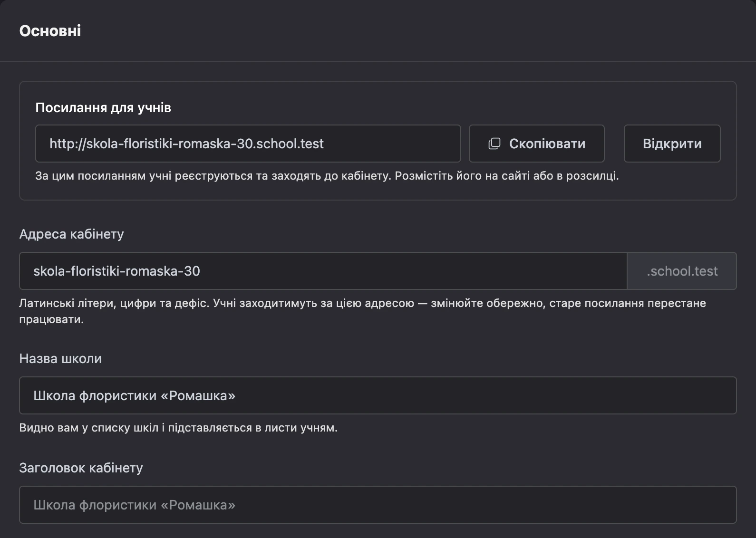Click the Заголовок кабінету label
The width and height of the screenshot is (756, 538).
coord(81,468)
